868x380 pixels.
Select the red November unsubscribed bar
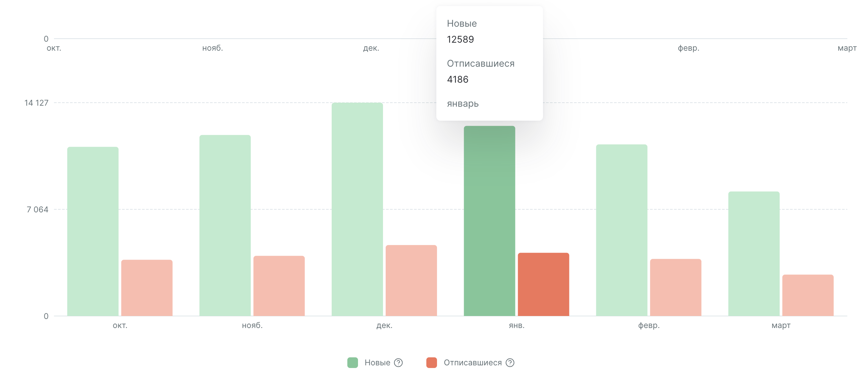[x=279, y=286]
